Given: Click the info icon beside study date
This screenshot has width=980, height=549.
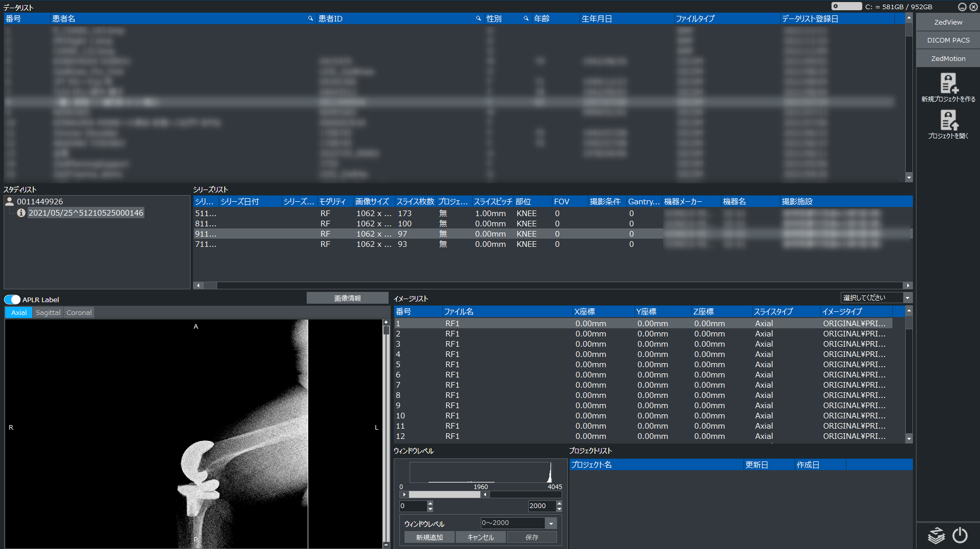Looking at the screenshot, I should coord(21,213).
